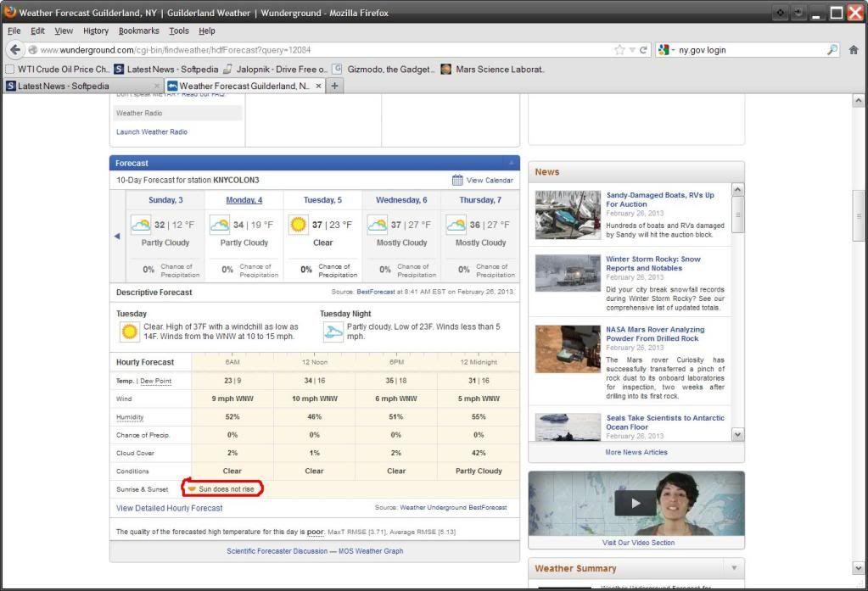868x591 pixels.
Task: Open the Jalopnik bookmark
Action: [275, 70]
